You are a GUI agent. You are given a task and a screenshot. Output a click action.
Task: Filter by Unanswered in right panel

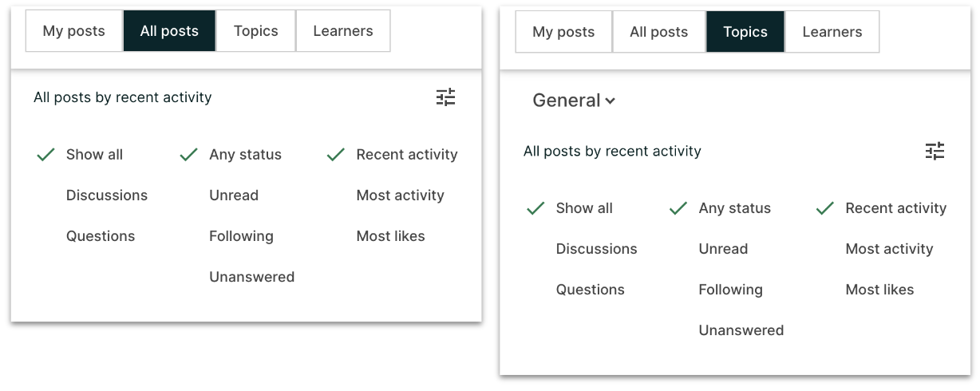tap(741, 330)
